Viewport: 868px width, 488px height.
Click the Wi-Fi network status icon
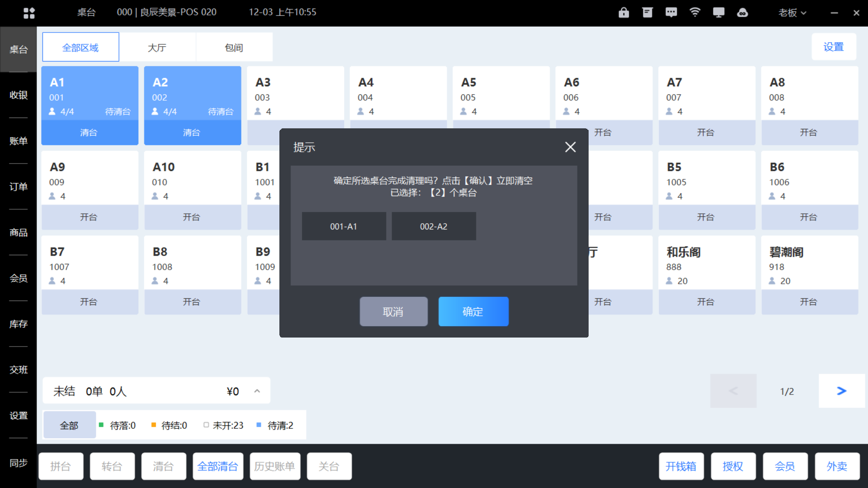(695, 13)
